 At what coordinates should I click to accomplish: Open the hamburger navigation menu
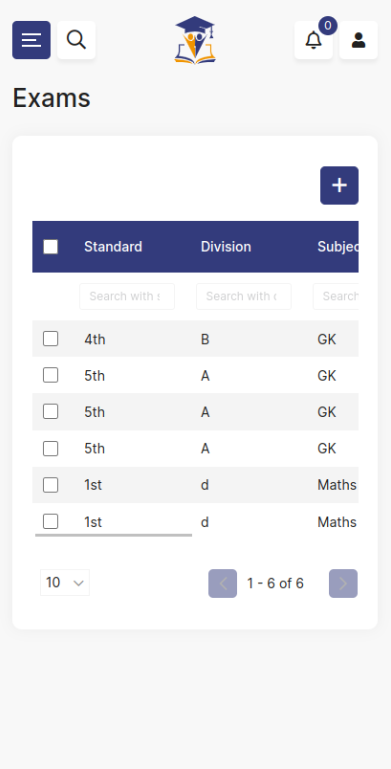[x=31, y=40]
